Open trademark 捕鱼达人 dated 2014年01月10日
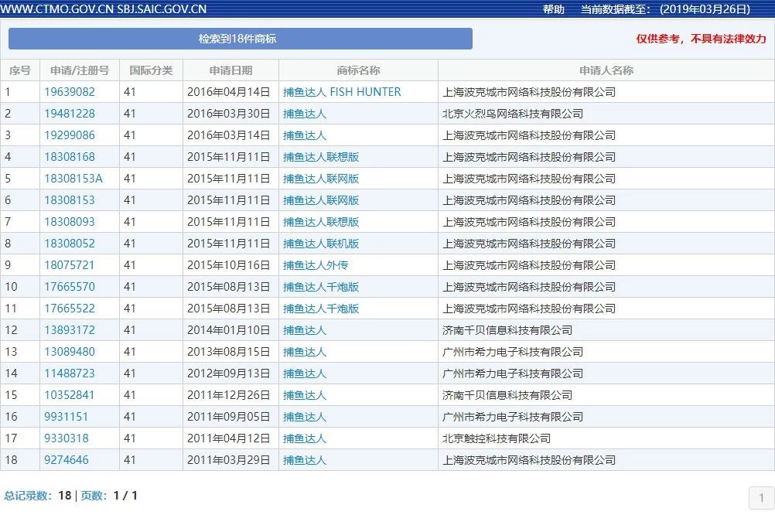Screen dimensions: 775x532 point(305,330)
